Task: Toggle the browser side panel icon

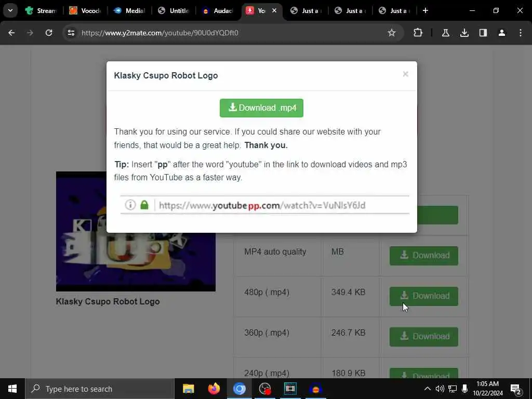Action: click(483, 33)
